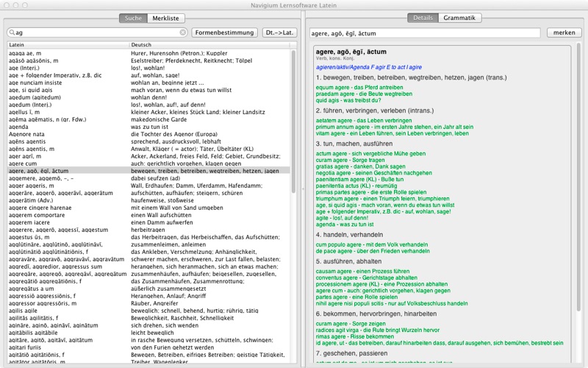This screenshot has width=588, height=368.
Task: Click the merken button
Action: point(564,32)
